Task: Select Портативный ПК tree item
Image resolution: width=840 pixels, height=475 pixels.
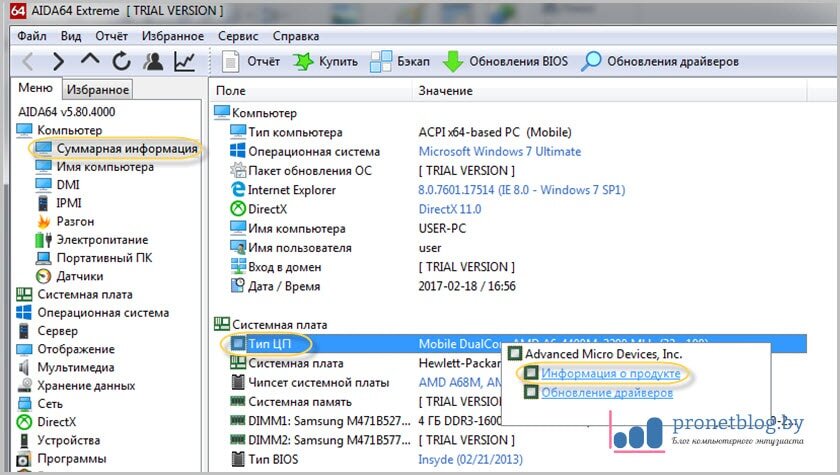Action: point(94,258)
